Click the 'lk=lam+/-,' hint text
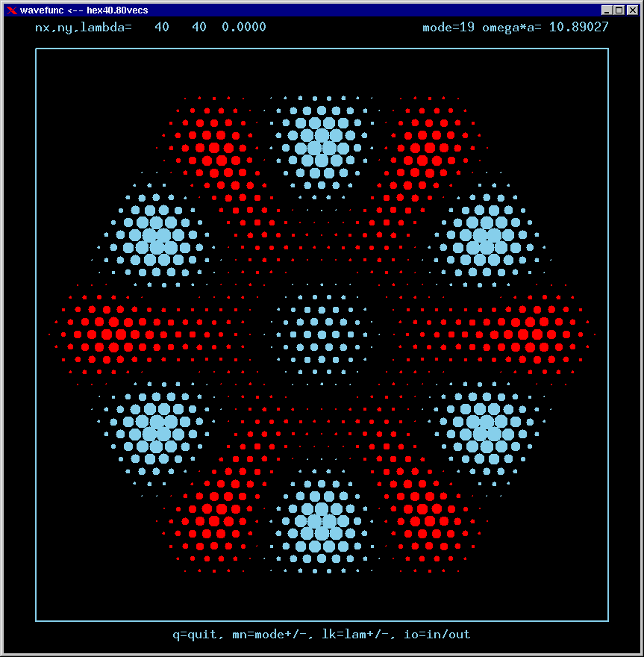The height and width of the screenshot is (657, 644). pos(358,635)
